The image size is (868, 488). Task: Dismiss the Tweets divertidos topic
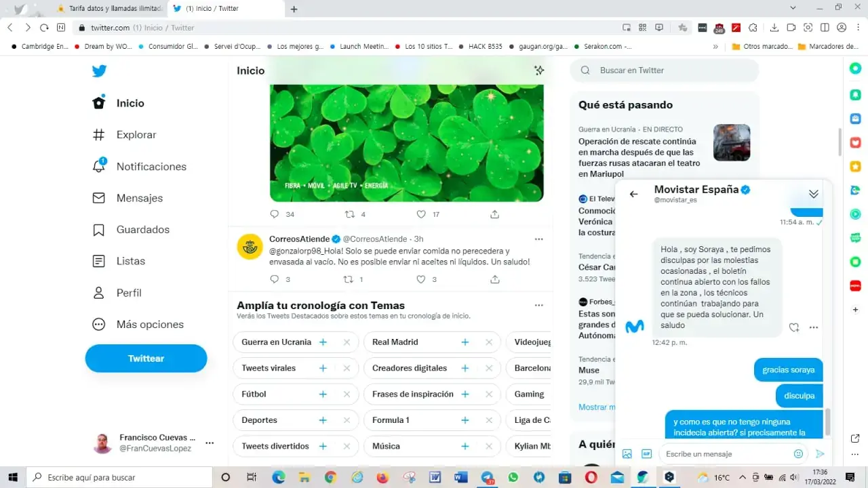click(x=347, y=446)
